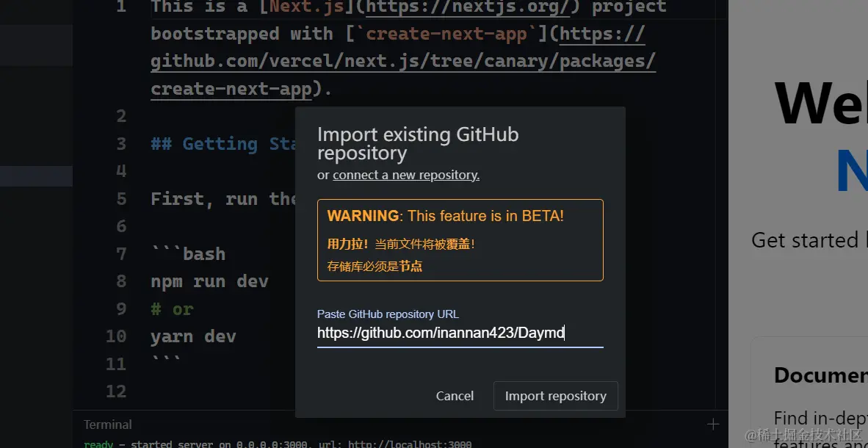This screenshot has height=448, width=868.
Task: Click the WARNING beta notice text
Action: coord(445,216)
